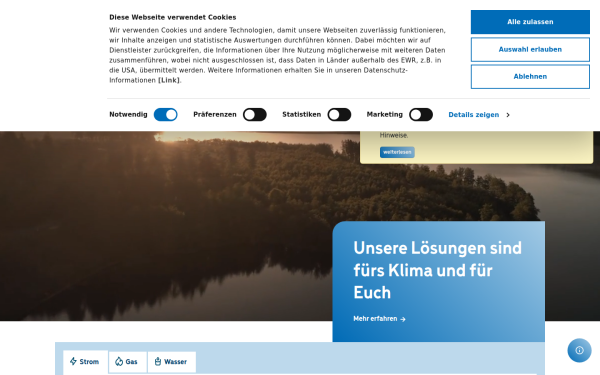Enable the Präferenzen cookie switch
This screenshot has height=375, width=600.
[255, 114]
